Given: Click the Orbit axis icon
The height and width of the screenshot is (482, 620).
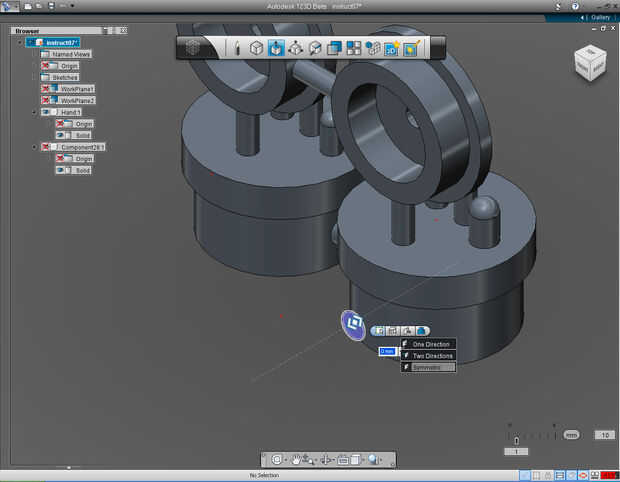Looking at the screenshot, I should (326, 459).
